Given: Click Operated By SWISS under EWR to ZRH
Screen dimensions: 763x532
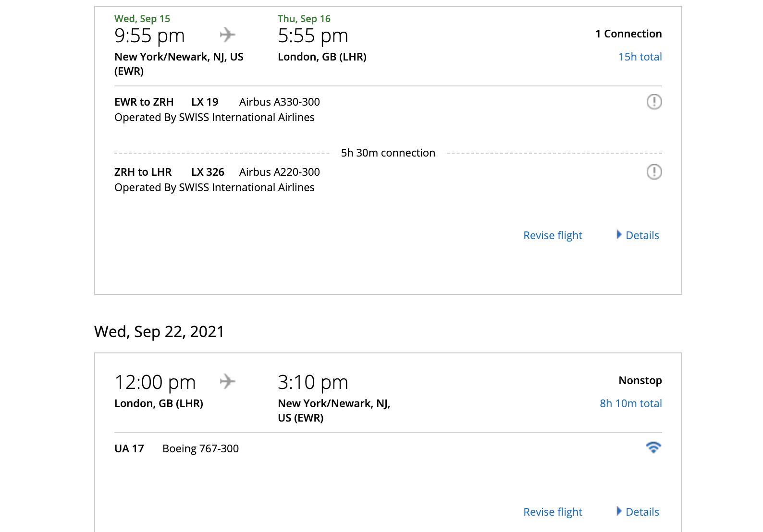Looking at the screenshot, I should (x=214, y=117).
